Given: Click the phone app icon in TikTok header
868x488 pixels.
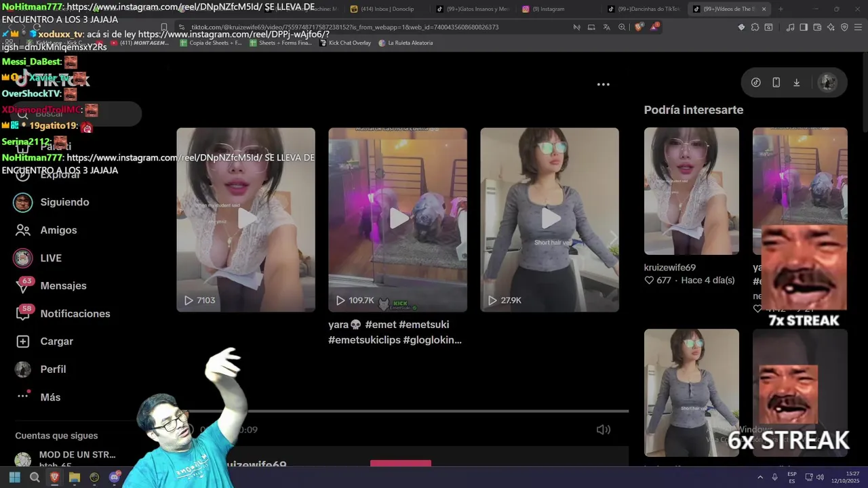Looking at the screenshot, I should click(776, 83).
